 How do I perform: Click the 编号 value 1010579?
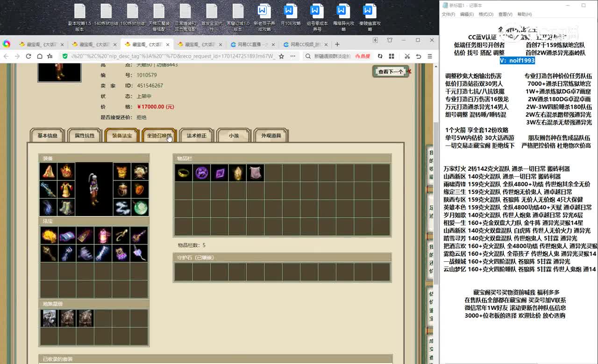[x=147, y=75]
